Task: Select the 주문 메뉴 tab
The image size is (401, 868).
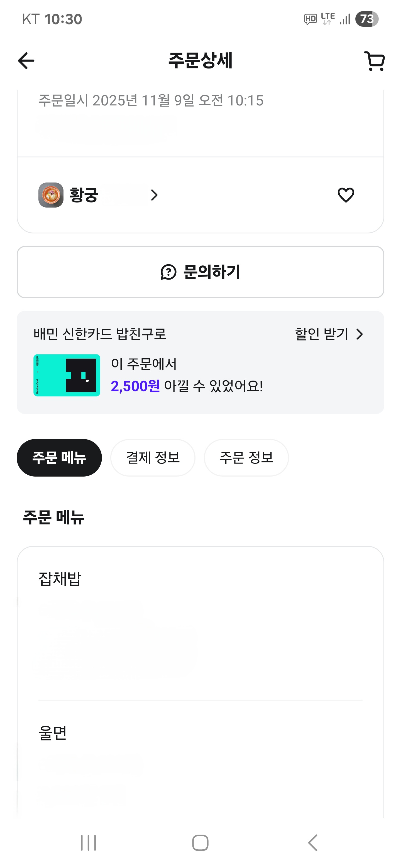Action: (x=59, y=458)
